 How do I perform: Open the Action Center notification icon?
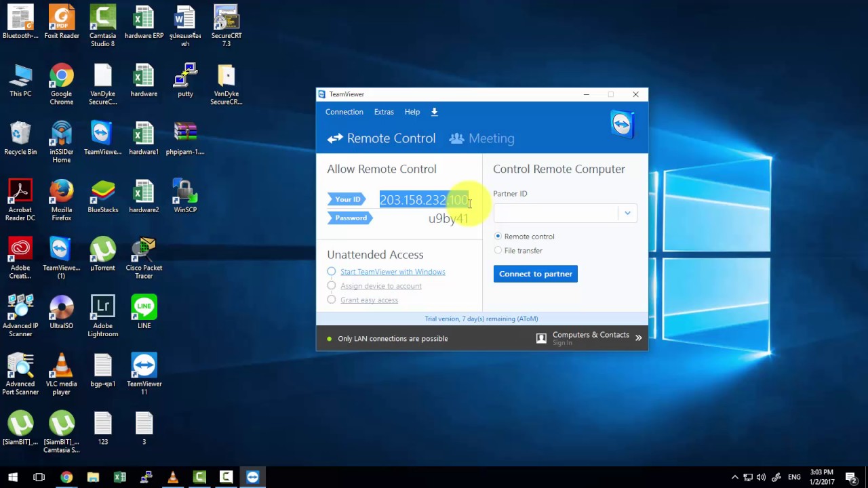click(852, 477)
